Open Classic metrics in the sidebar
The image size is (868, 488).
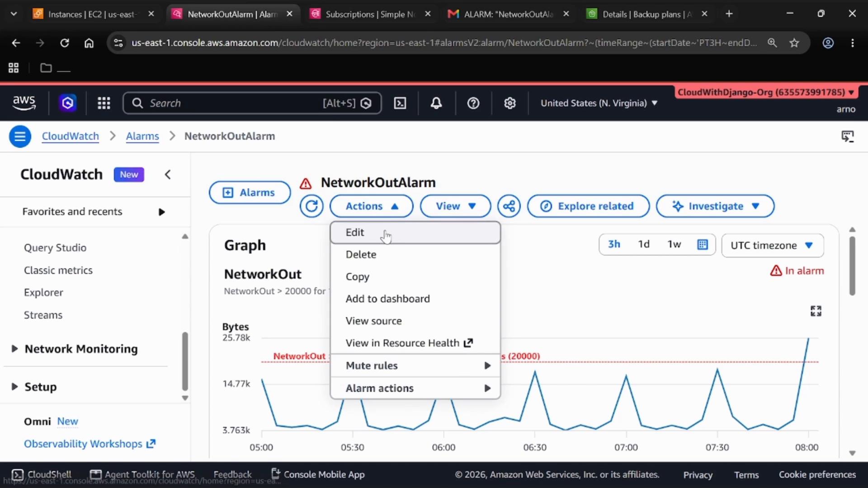tap(58, 270)
